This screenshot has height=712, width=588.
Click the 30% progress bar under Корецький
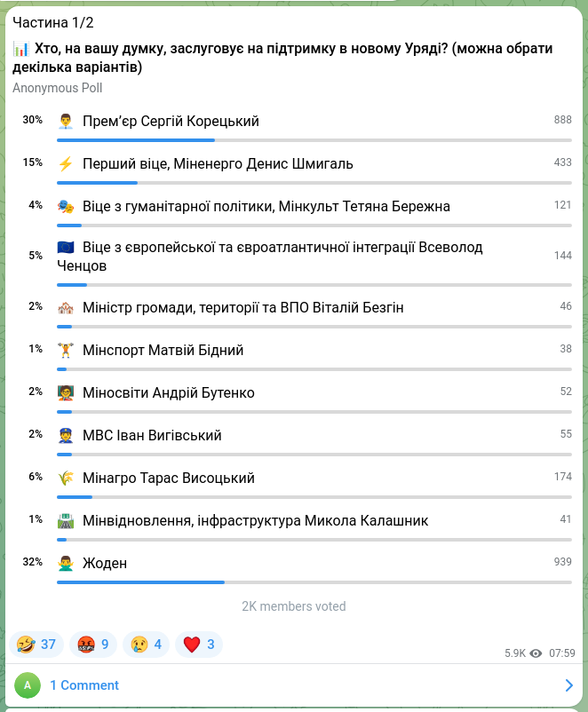coord(314,140)
